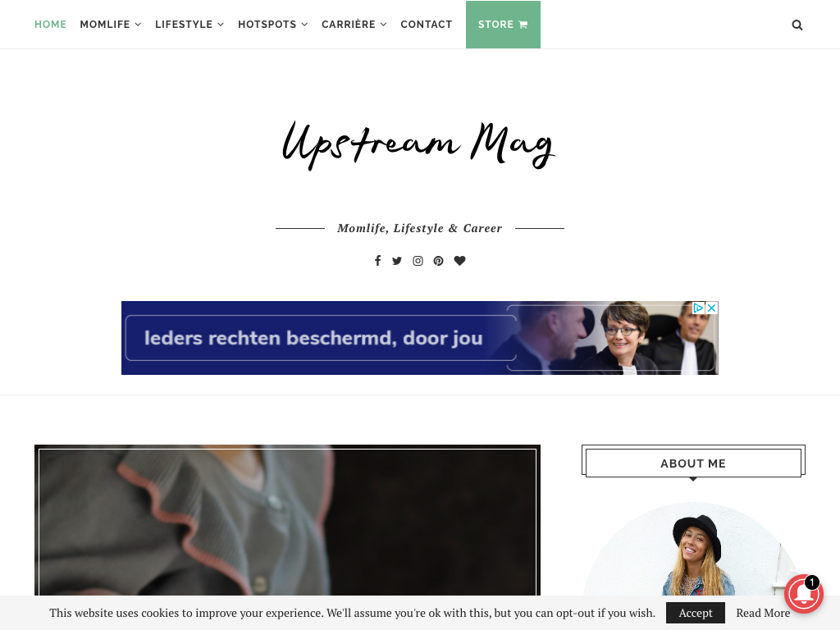The width and height of the screenshot is (840, 630).
Task: Go to the Home menu item
Action: pos(50,25)
